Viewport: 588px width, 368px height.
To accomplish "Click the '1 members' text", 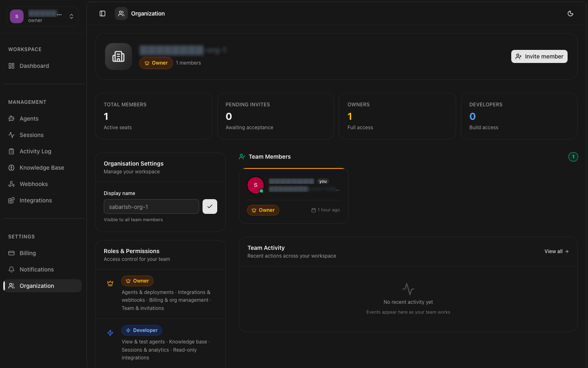I will click(188, 63).
